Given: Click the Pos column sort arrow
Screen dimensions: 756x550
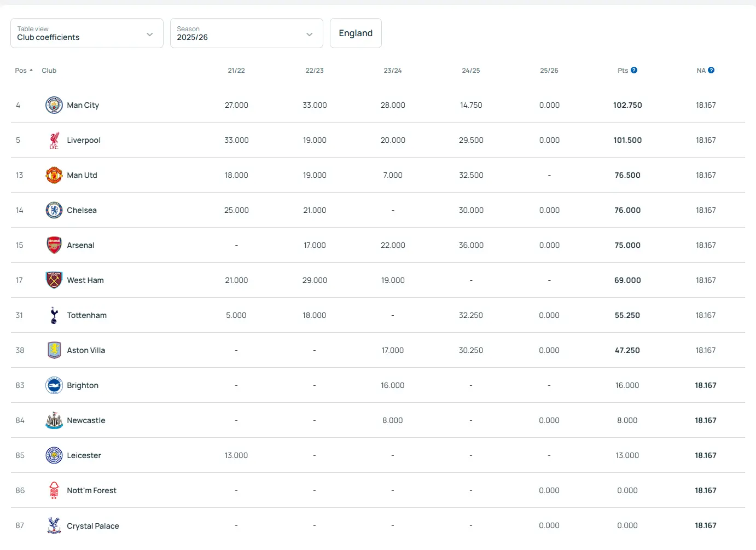Looking at the screenshot, I should 31,70.
